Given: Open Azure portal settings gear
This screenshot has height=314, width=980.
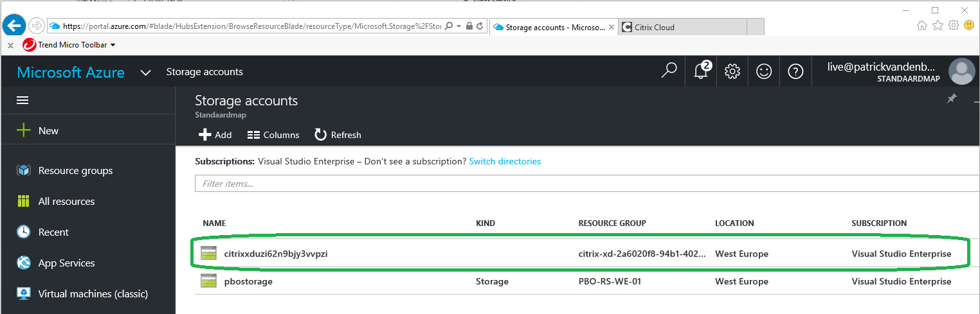Looking at the screenshot, I should tap(732, 71).
